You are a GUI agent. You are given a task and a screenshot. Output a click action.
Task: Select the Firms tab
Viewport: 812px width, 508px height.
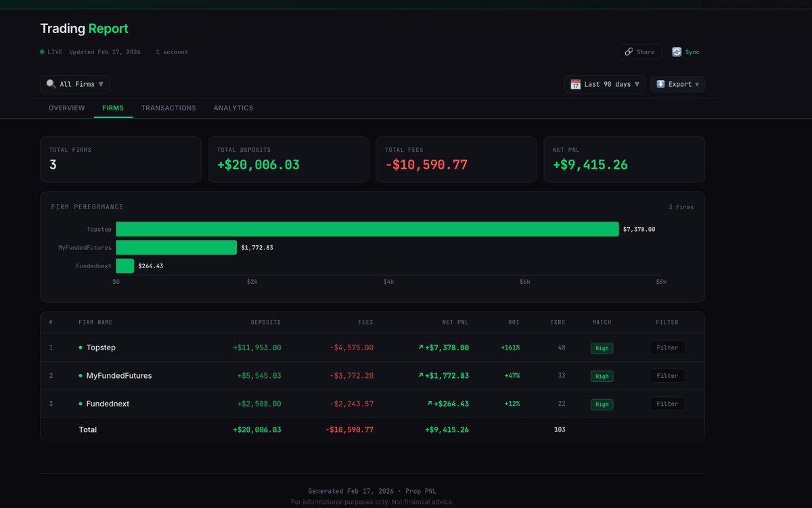tap(113, 108)
